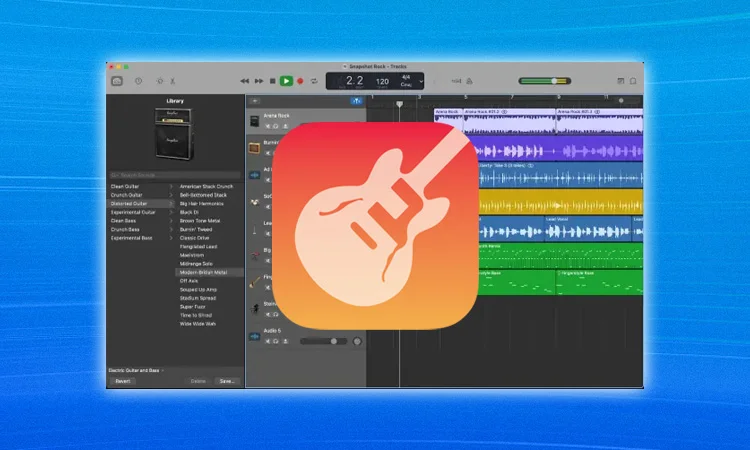The height and width of the screenshot is (450, 750).
Task: Open the Electric Guitar and Bass path menu
Action: pyautogui.click(x=136, y=370)
